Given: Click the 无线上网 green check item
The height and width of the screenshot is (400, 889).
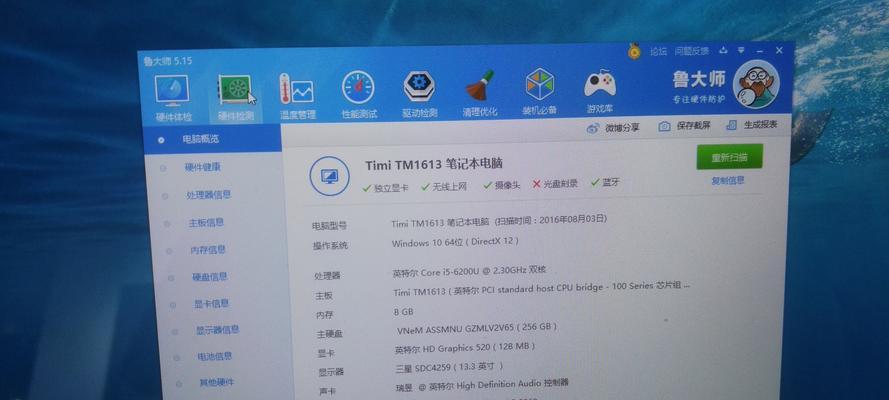Looking at the screenshot, I should (x=444, y=186).
